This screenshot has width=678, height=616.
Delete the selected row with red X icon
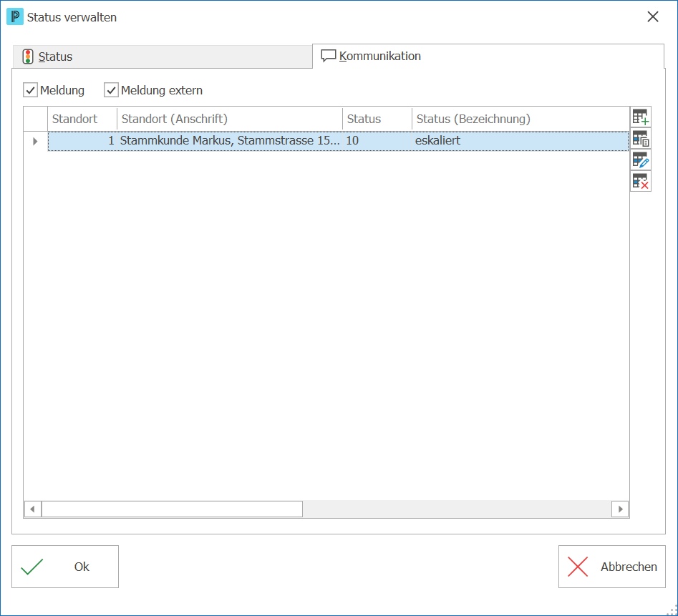640,181
